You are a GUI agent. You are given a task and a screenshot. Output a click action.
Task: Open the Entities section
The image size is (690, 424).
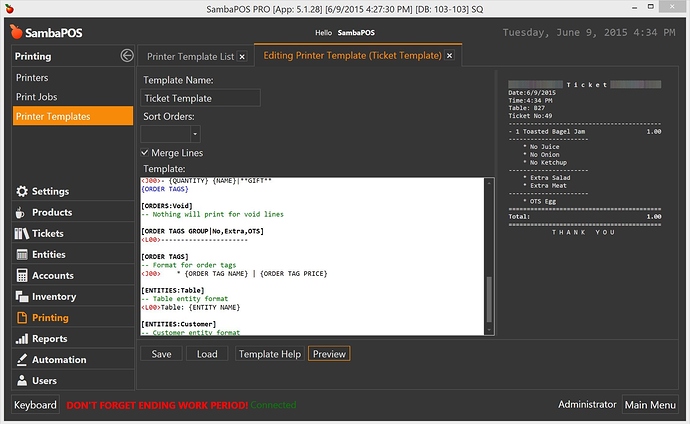click(49, 255)
